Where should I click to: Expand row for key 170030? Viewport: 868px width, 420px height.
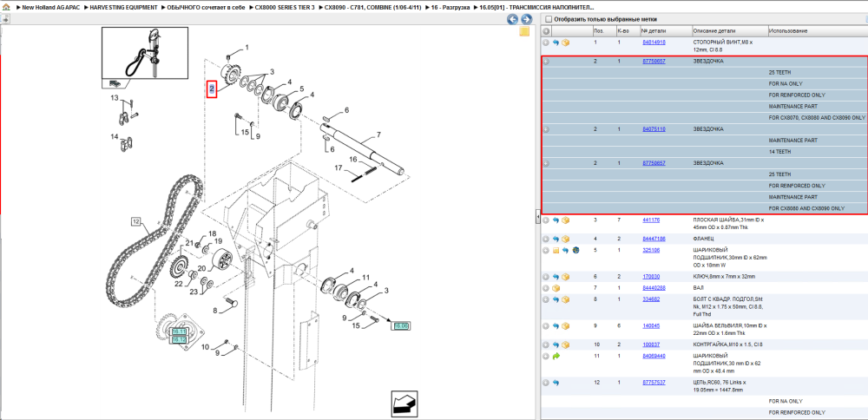546,277
